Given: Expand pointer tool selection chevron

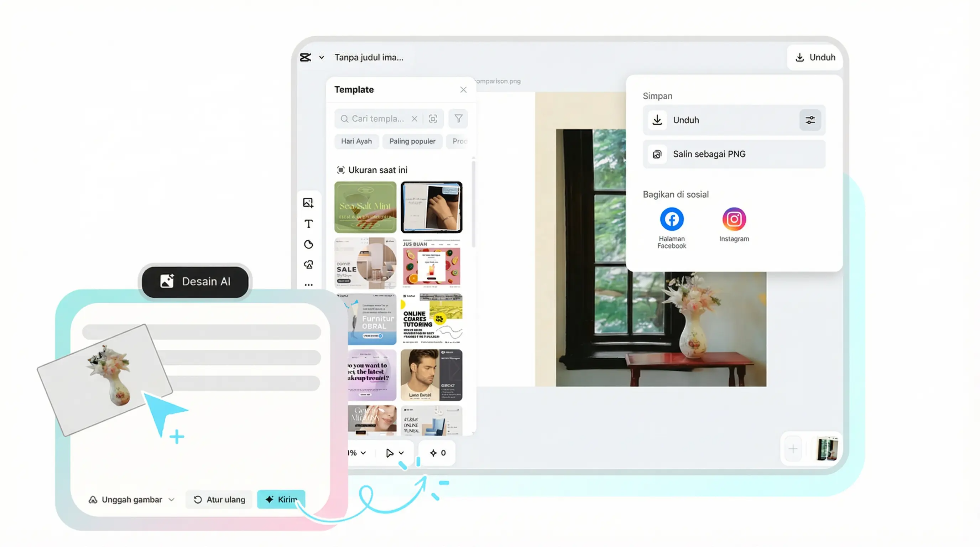Looking at the screenshot, I should pyautogui.click(x=401, y=453).
